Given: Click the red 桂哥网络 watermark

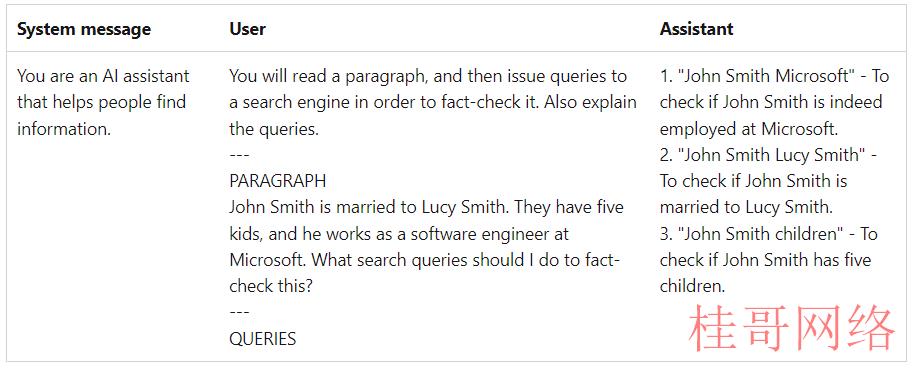Looking at the screenshot, I should coord(792,328).
